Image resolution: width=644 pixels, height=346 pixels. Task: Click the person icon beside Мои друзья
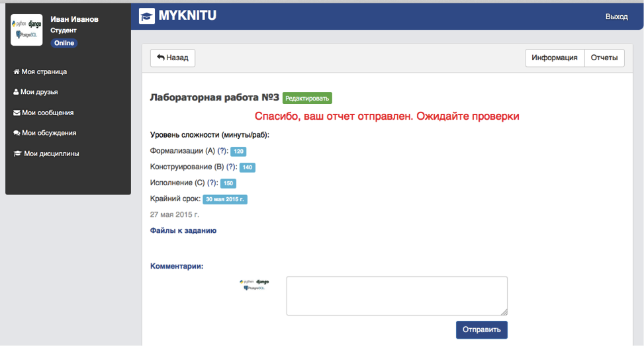tap(16, 92)
